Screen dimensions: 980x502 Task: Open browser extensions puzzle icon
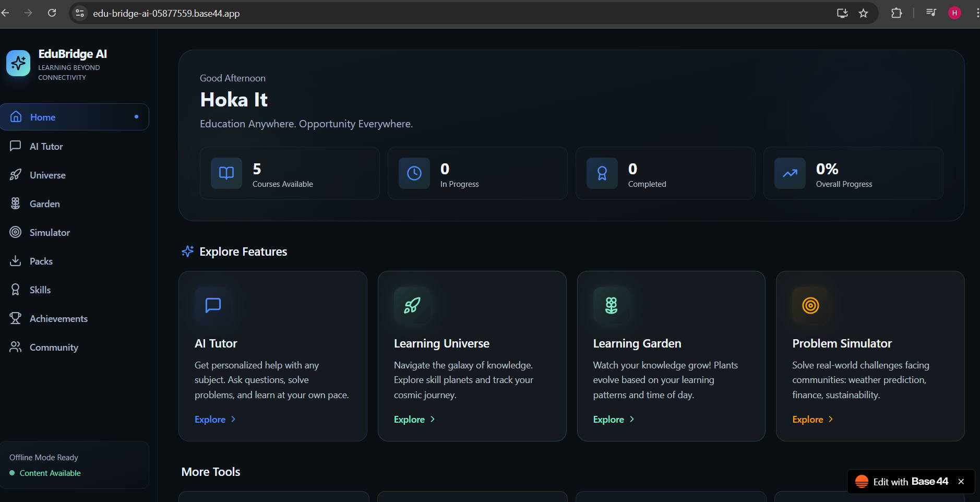click(x=897, y=13)
